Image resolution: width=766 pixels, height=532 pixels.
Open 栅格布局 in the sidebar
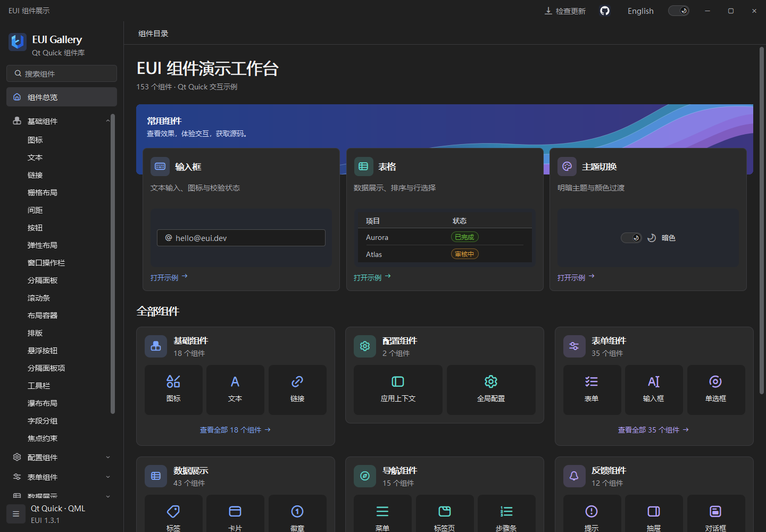(x=43, y=193)
